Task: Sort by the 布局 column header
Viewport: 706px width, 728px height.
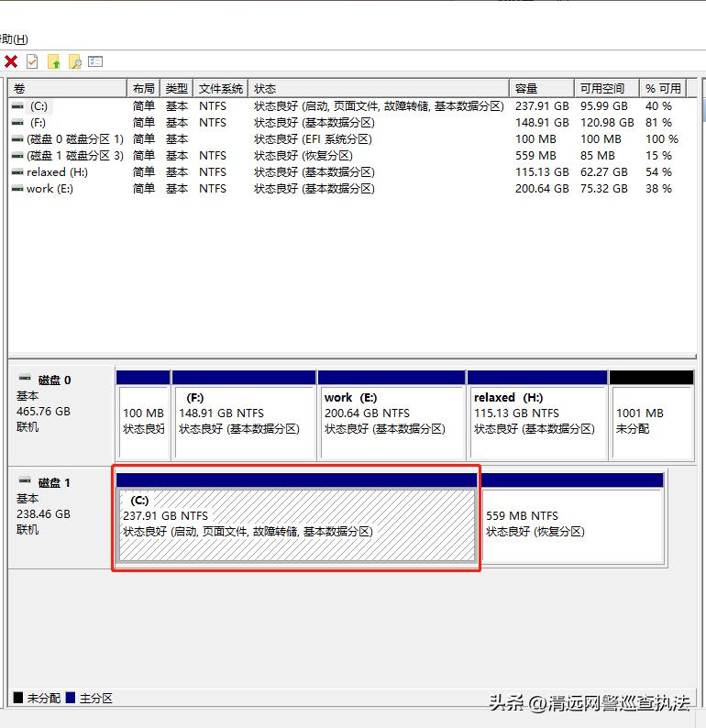Action: (143, 88)
